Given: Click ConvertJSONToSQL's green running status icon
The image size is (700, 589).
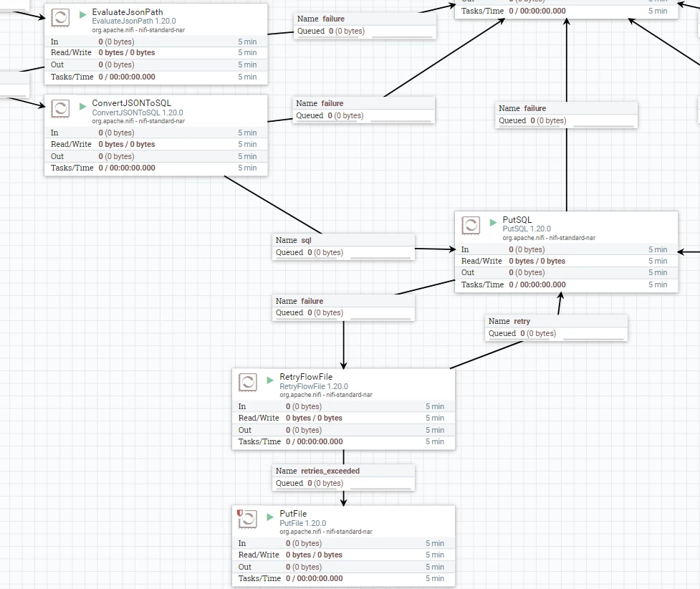Looking at the screenshot, I should tap(82, 106).
